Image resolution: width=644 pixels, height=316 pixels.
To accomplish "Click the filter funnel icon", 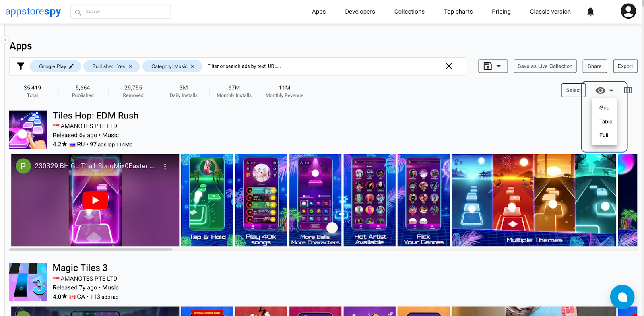I will [21, 66].
